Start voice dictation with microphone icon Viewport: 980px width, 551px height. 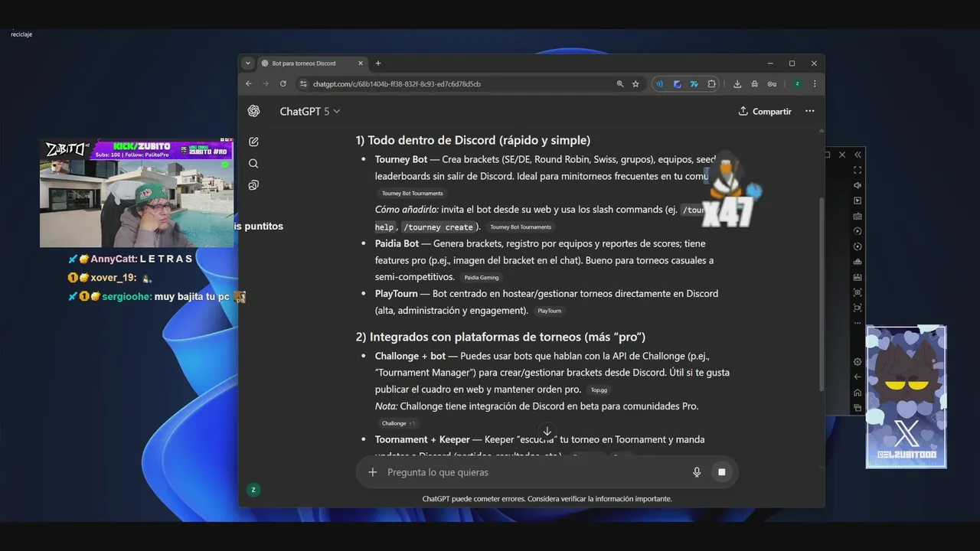(x=697, y=472)
